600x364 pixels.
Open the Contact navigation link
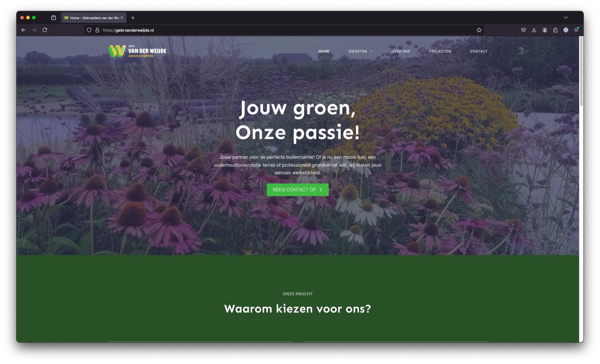(478, 51)
